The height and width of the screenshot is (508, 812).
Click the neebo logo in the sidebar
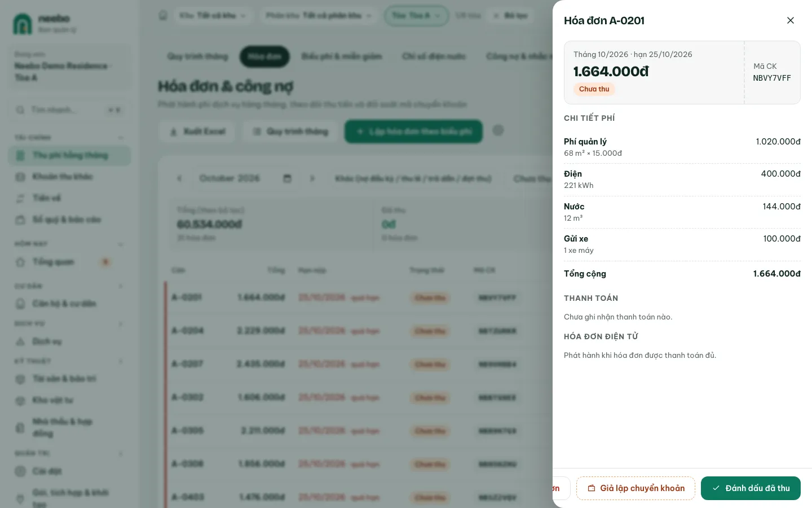point(23,24)
